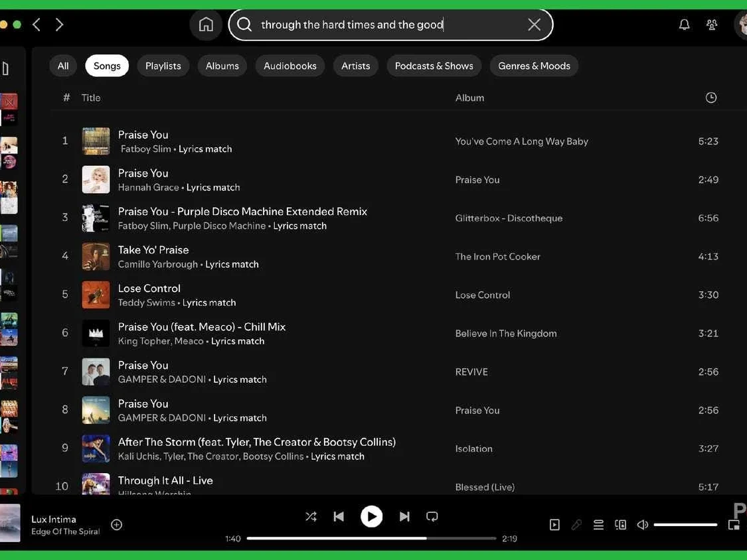Select the Podcasts & Shows filter
Viewport: 747px width, 560px height.
pyautogui.click(x=434, y=66)
